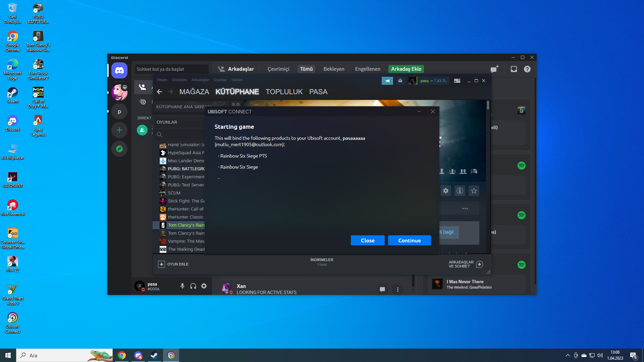Open Ubisoft Connect desktop shortcut

click(x=13, y=323)
